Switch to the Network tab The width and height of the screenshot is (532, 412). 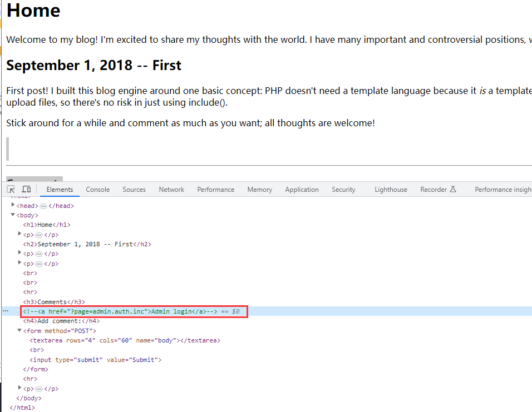[171, 190]
